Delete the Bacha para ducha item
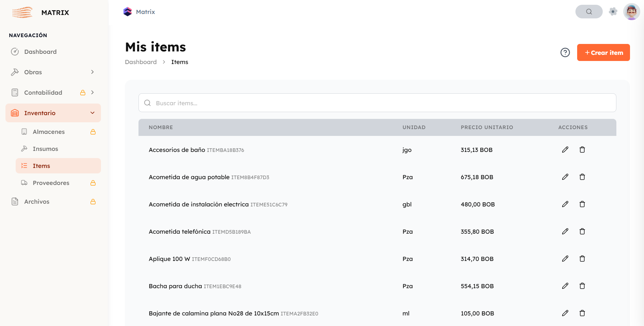This screenshot has height=326, width=644. point(582,286)
